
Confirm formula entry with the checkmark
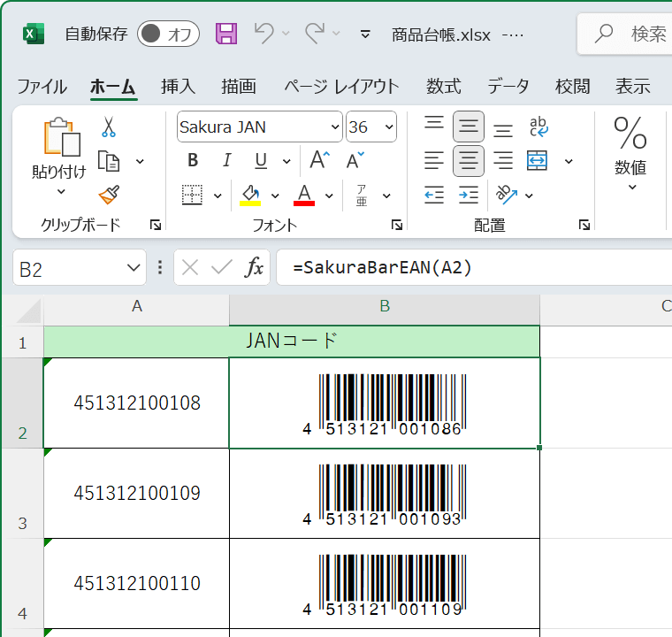click(x=222, y=268)
